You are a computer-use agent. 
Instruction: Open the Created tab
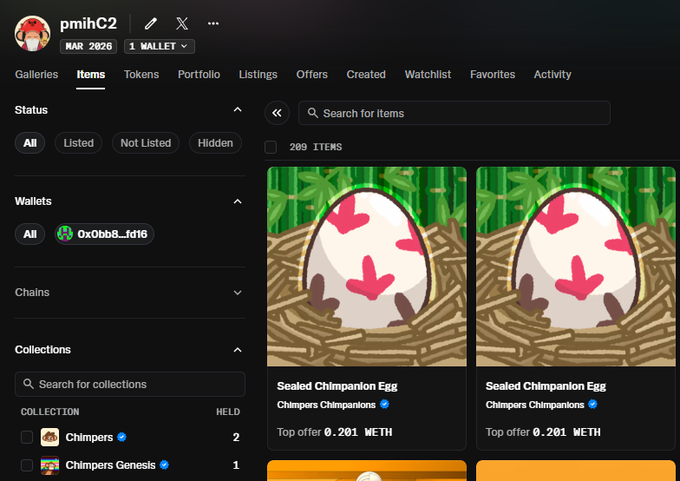366,75
